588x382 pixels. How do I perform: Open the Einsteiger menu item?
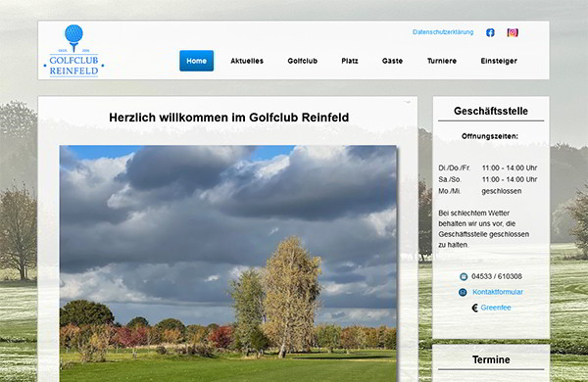(x=499, y=61)
